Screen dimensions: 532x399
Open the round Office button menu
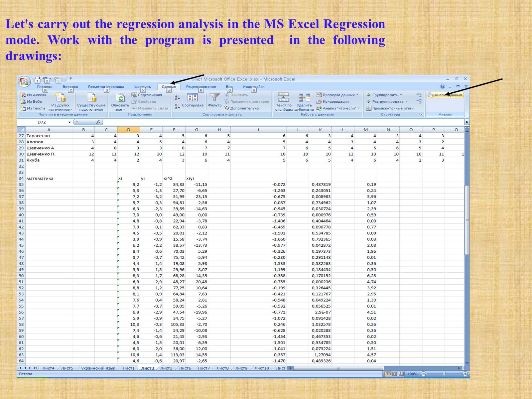(24, 81)
